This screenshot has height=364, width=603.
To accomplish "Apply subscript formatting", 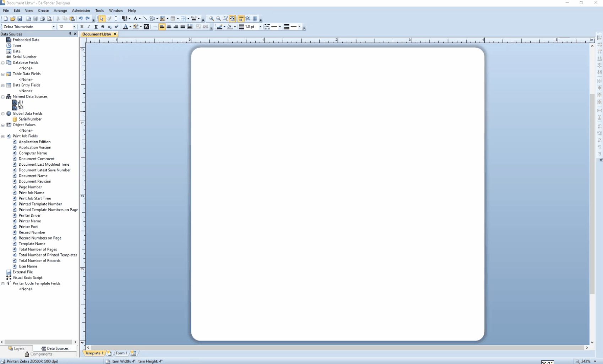I will pos(109,27).
